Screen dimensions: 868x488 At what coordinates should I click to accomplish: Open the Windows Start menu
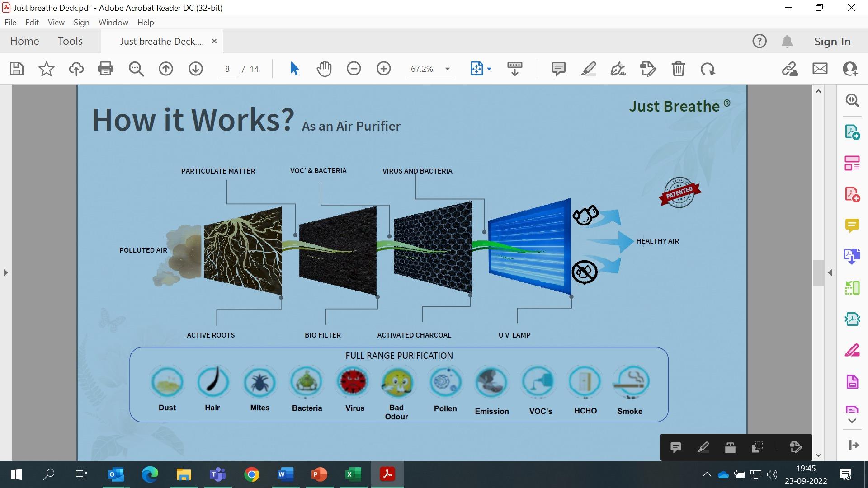pyautogui.click(x=16, y=474)
